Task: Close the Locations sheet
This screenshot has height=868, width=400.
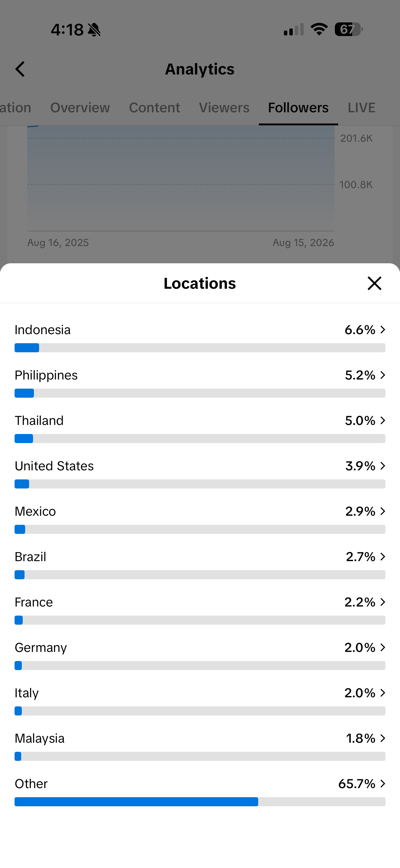Action: [374, 283]
